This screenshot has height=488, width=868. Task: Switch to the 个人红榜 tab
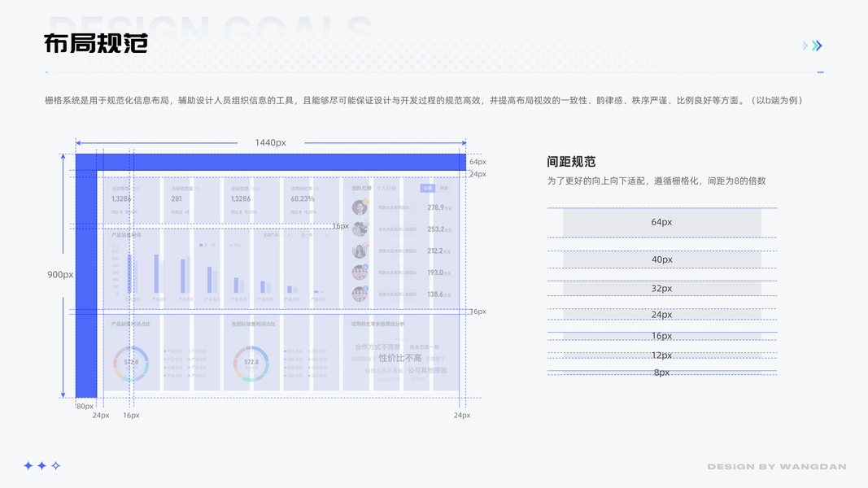click(386, 188)
